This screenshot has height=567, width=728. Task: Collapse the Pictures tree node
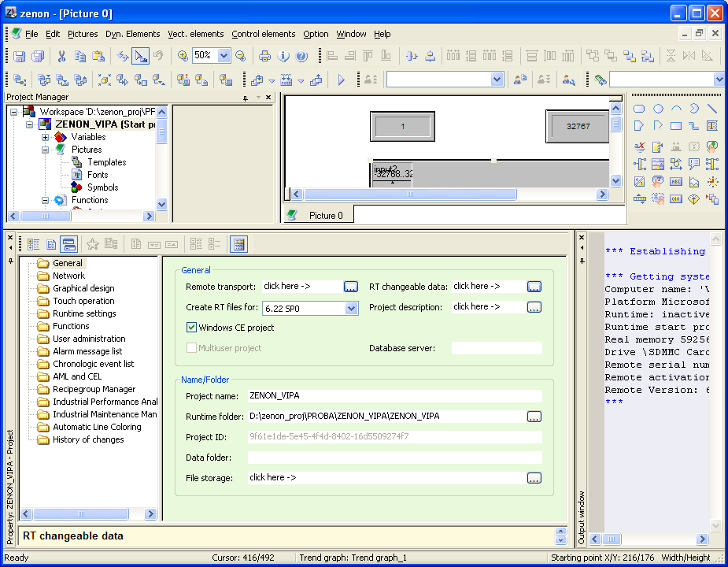46,150
